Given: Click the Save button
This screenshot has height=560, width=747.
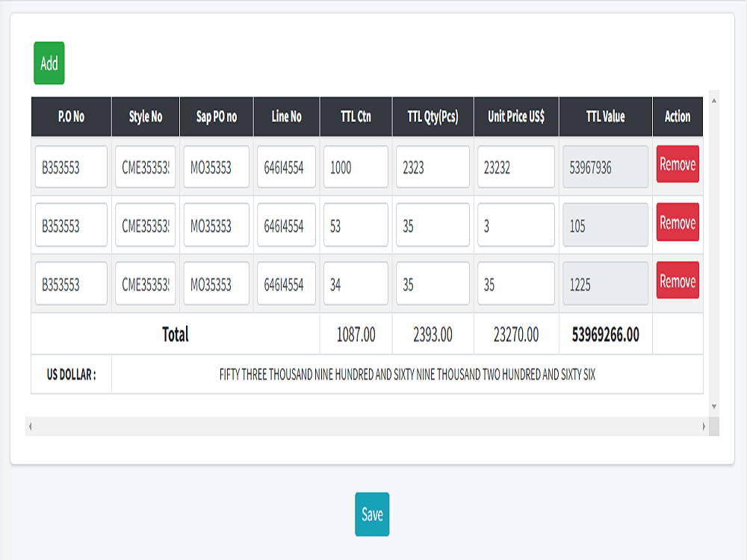Looking at the screenshot, I should 371,514.
